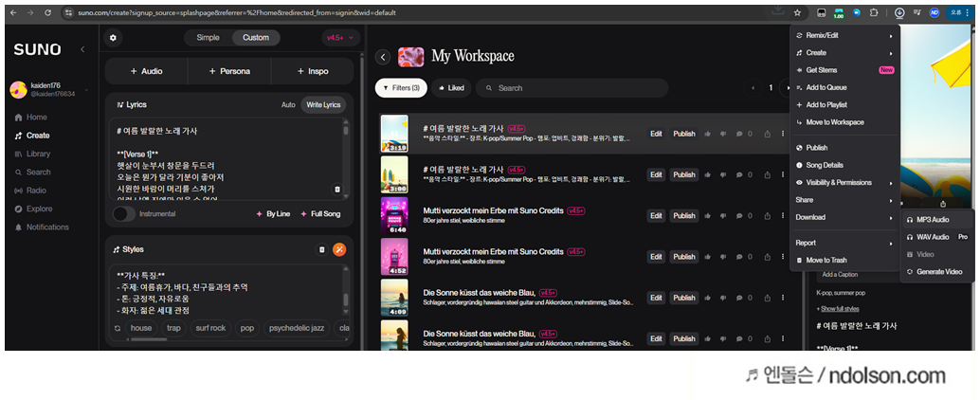The height and width of the screenshot is (400, 980).
Task: Open Home in the SUNO sidebar
Action: pyautogui.click(x=30, y=118)
